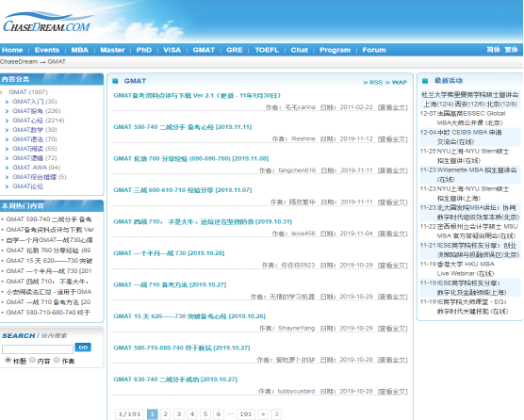
Task: Click the site search text field
Action: (38, 349)
